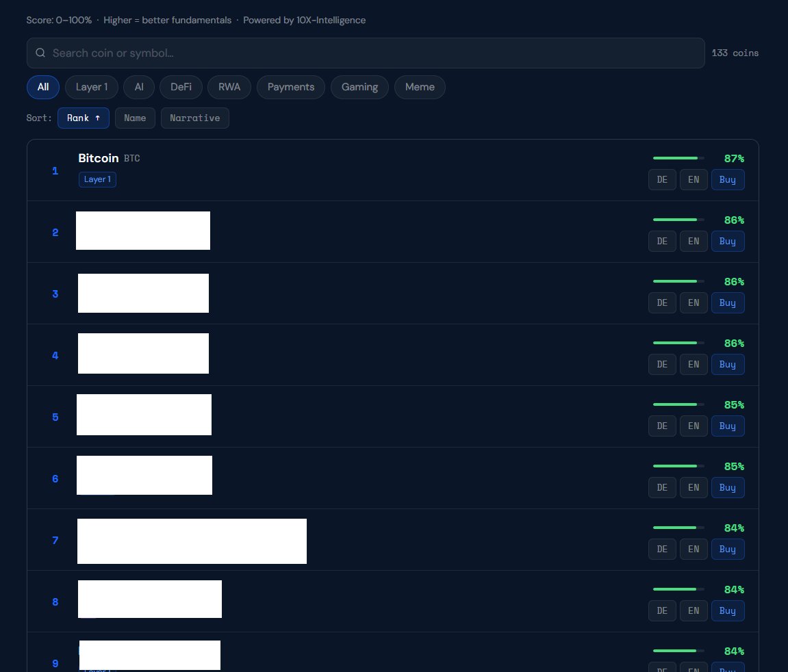The height and width of the screenshot is (672, 788).
Task: Show only DeFi coins
Action: pyautogui.click(x=181, y=87)
